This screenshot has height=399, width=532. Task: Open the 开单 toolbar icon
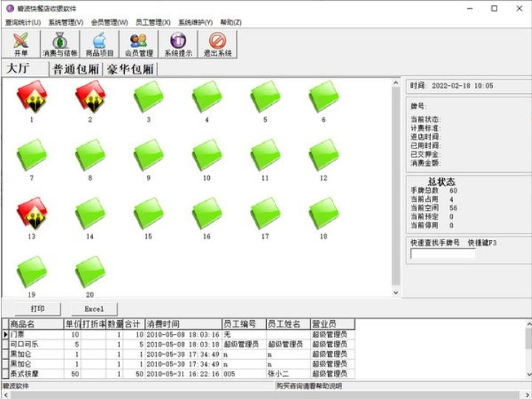coord(21,44)
